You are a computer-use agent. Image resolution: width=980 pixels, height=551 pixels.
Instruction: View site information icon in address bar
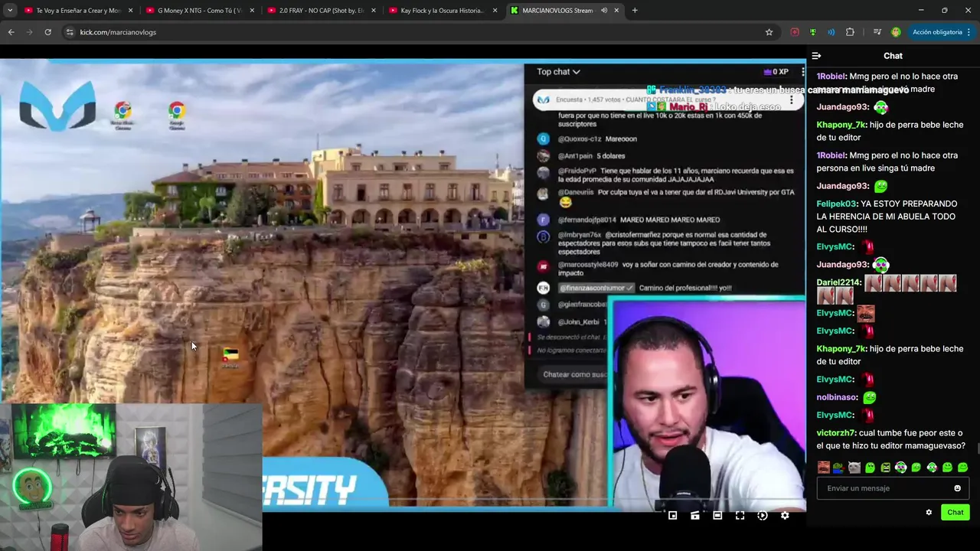[x=70, y=32]
